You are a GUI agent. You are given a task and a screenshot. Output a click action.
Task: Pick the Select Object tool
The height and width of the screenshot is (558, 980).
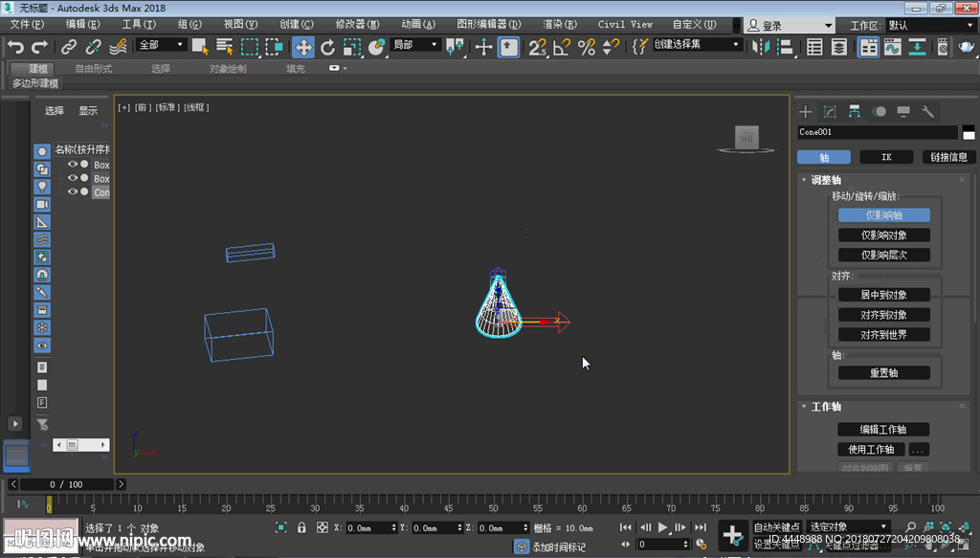point(200,47)
